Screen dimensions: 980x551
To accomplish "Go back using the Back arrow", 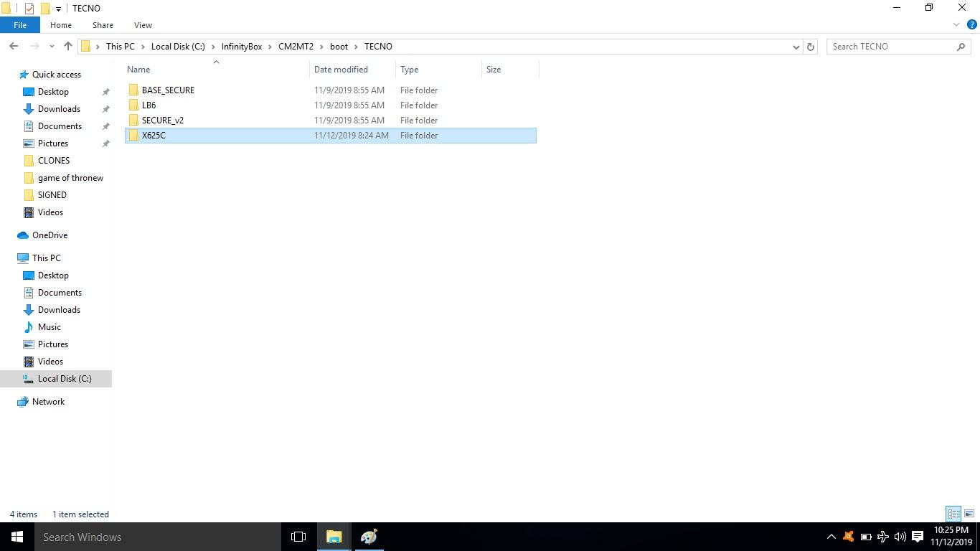I will point(14,47).
